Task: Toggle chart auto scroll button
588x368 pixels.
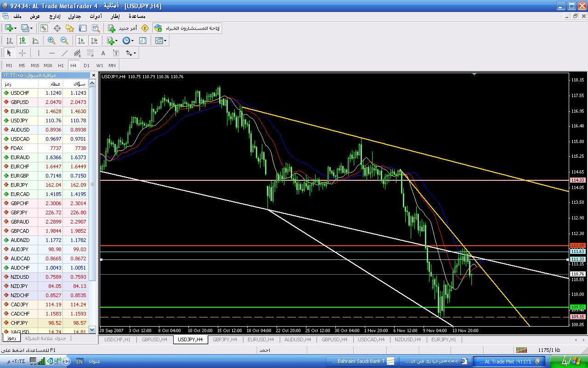Action: [81, 40]
